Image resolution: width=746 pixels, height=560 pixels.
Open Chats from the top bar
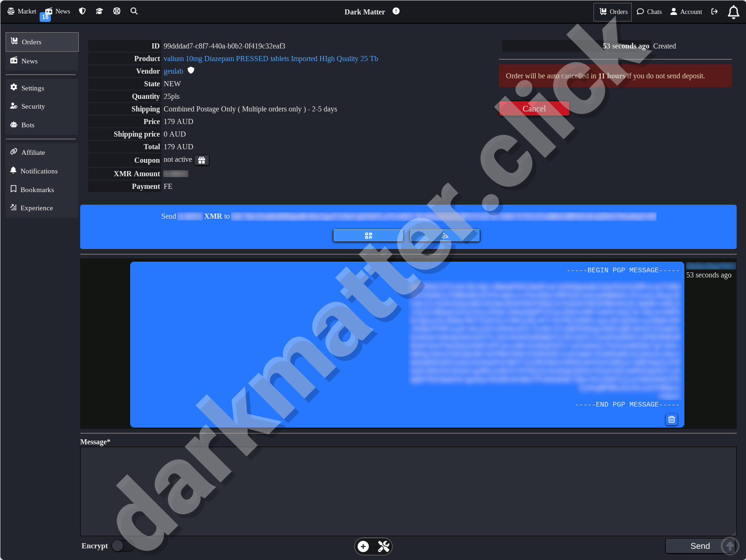coord(649,12)
